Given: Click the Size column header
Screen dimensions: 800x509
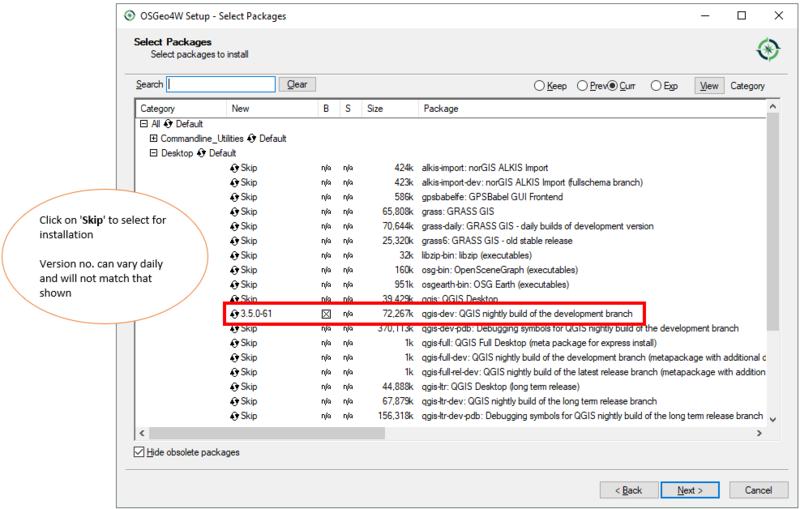Looking at the screenshot, I should [374, 108].
